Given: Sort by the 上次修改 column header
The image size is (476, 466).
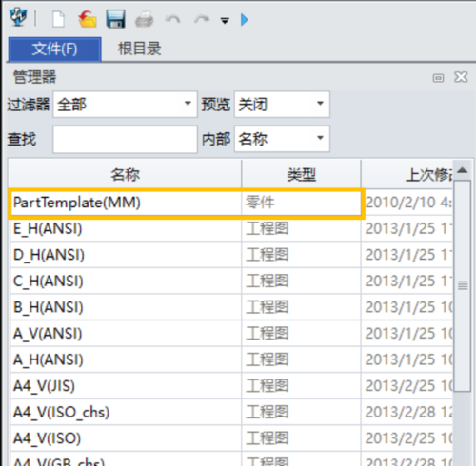Looking at the screenshot, I should pos(407,174).
